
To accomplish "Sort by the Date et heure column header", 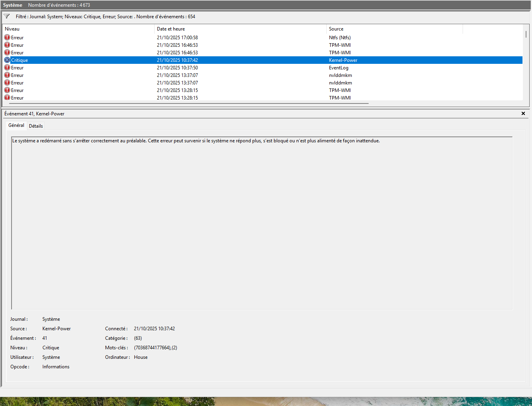I will [x=241, y=29].
